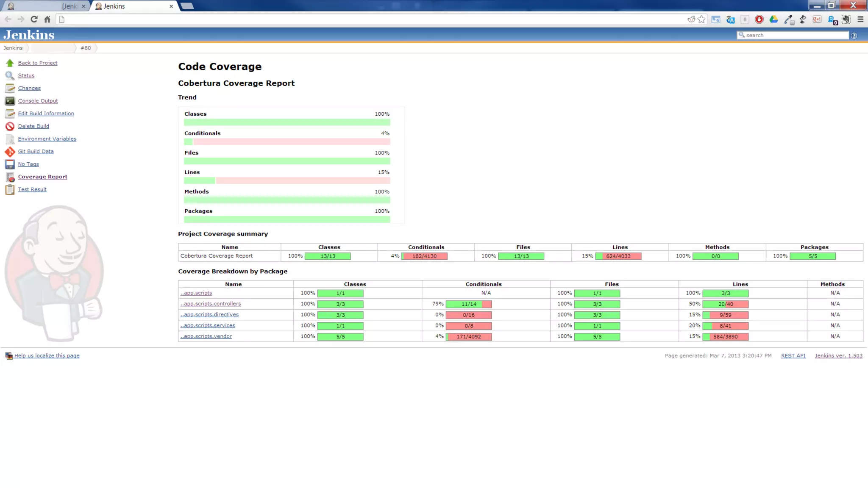Click the REST API footer link
Screen dimensions: 868x488
click(793, 356)
